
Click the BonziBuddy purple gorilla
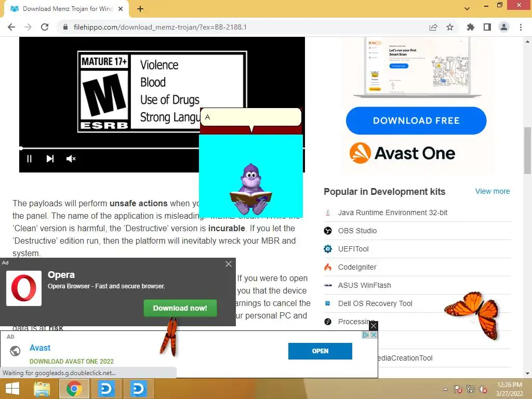tap(251, 189)
